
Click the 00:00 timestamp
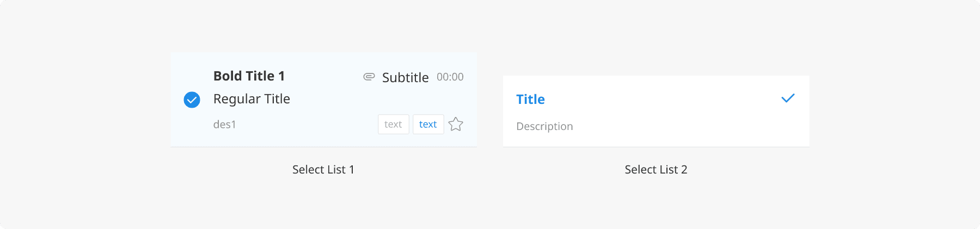(x=450, y=77)
